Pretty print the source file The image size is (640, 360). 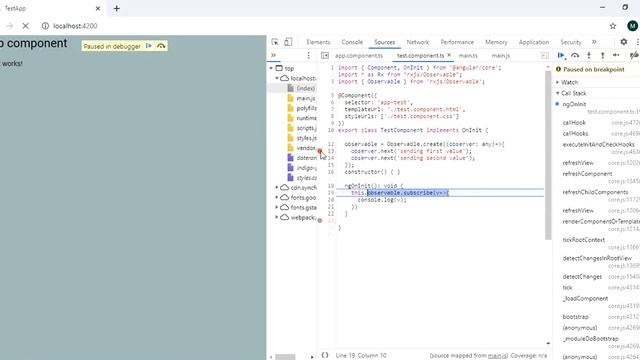pos(325,355)
